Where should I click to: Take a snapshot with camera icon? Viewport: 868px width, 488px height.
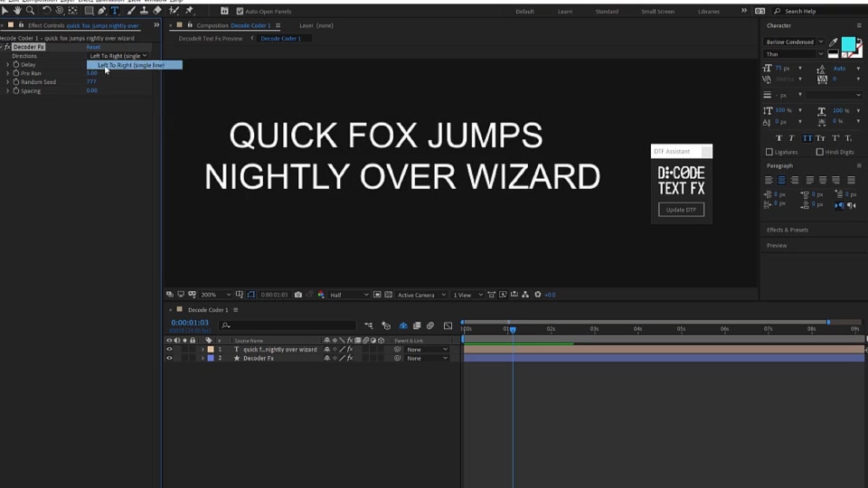[x=298, y=295]
